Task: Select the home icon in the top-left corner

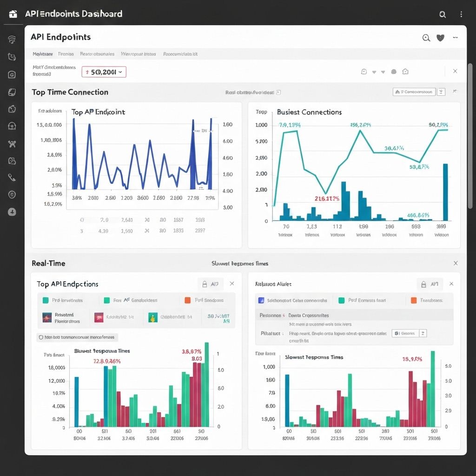Action: (x=13, y=13)
